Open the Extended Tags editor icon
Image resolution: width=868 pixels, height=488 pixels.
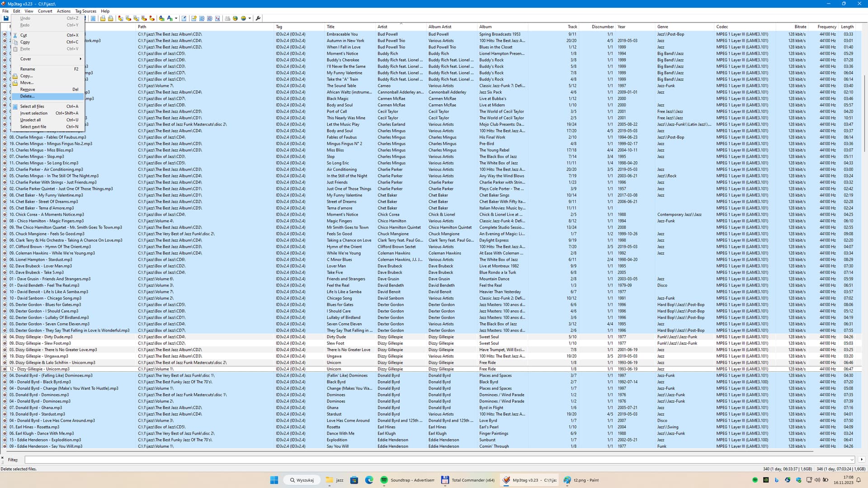pos(184,19)
